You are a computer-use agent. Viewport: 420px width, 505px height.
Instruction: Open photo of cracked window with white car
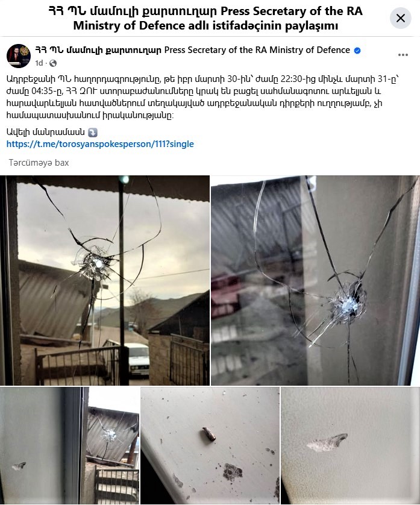click(105, 280)
